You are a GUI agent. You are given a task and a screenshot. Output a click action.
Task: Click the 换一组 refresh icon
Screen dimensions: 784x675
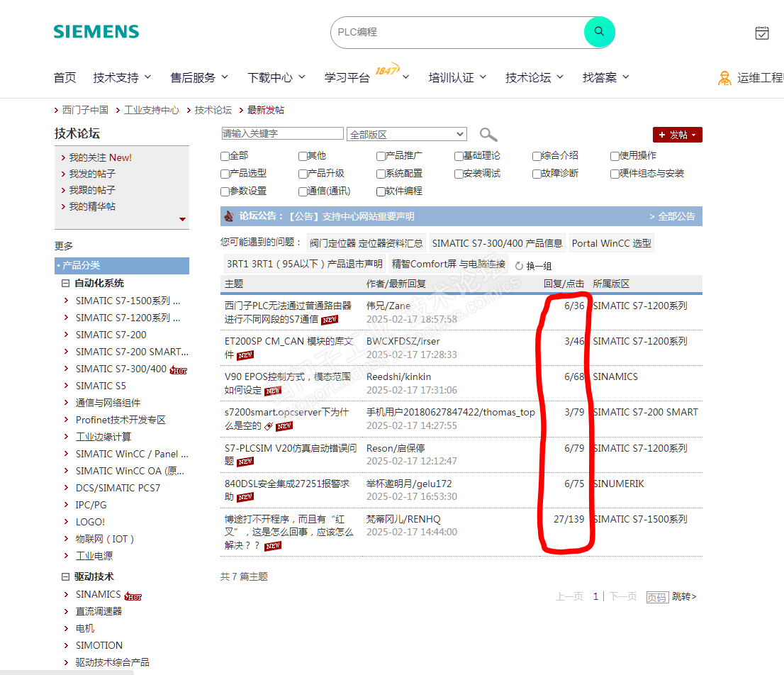[x=519, y=266]
